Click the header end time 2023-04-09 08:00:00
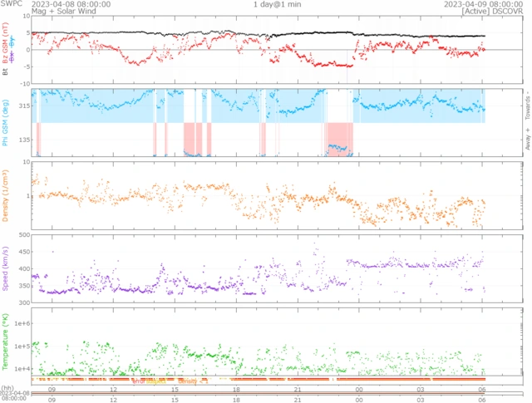Image resolution: width=532 pixels, height=403 pixels. pyautogui.click(x=484, y=4)
